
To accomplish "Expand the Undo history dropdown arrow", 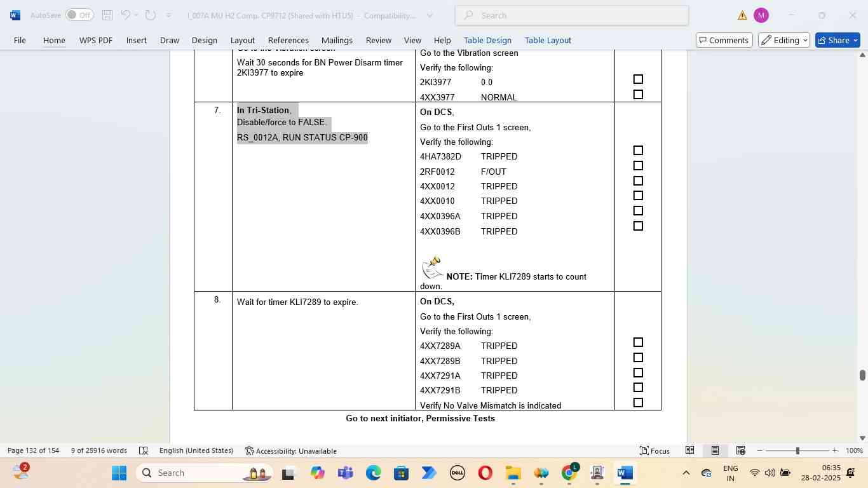I will click(x=136, y=15).
